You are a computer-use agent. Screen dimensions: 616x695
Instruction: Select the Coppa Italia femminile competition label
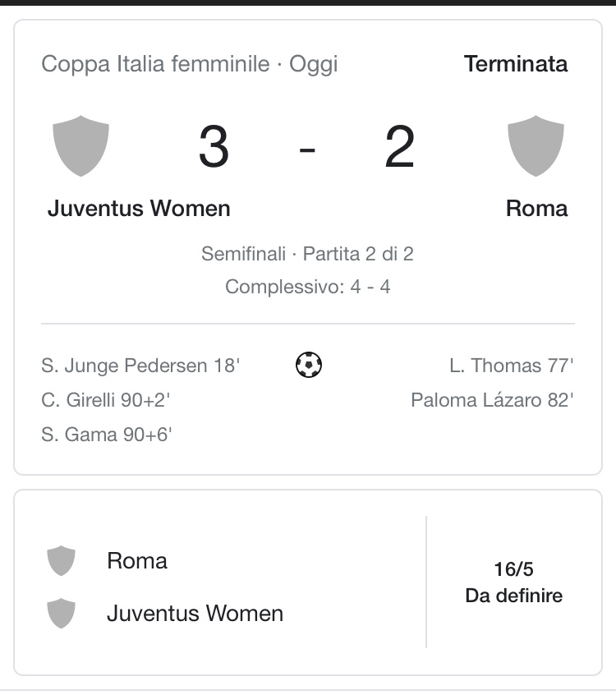[x=155, y=64]
